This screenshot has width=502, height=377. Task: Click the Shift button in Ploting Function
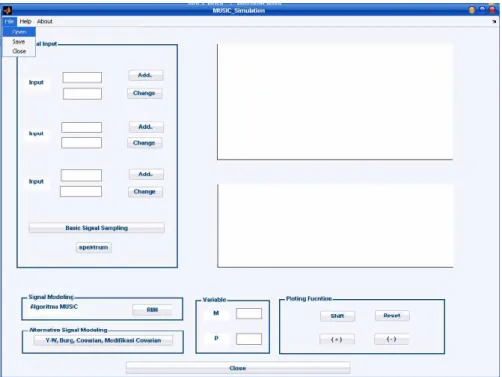(337, 316)
